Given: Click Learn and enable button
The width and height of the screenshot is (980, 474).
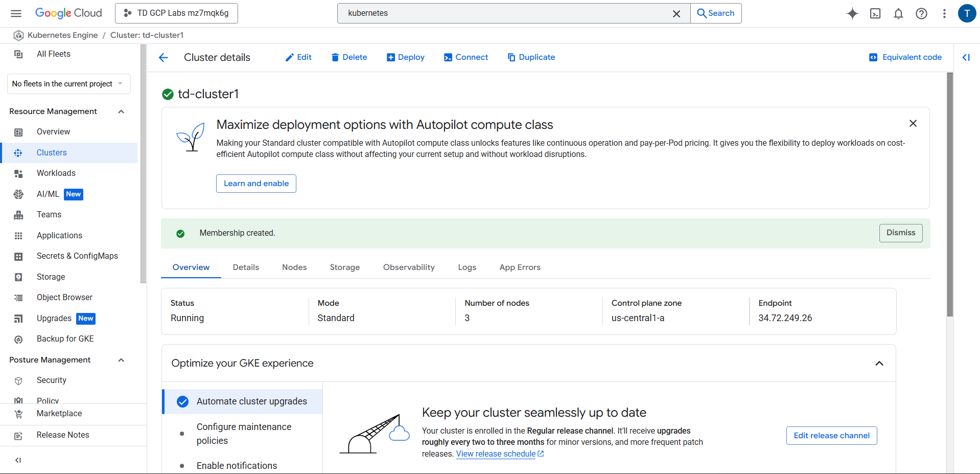Looking at the screenshot, I should 256,184.
